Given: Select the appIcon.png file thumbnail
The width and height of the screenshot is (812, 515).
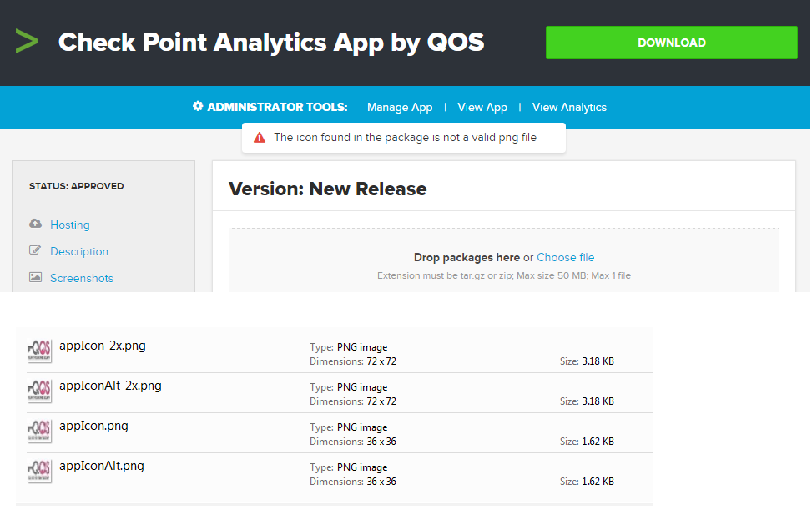Looking at the screenshot, I should pyautogui.click(x=40, y=432).
